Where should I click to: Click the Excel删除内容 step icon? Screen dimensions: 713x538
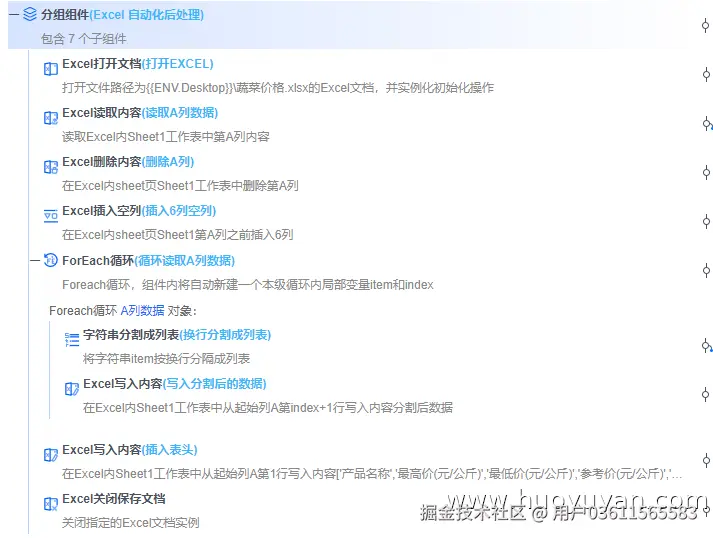pos(50,167)
